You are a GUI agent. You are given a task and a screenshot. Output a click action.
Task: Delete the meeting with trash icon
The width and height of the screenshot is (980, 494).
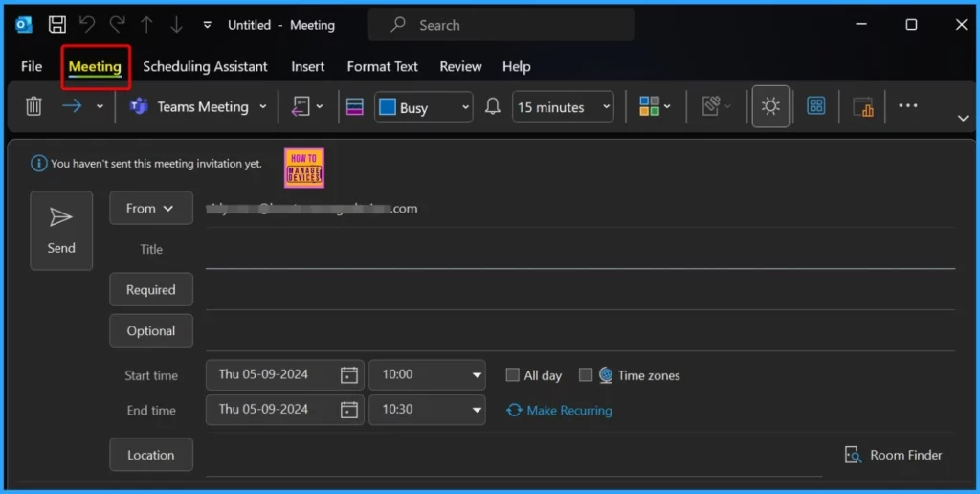point(33,106)
